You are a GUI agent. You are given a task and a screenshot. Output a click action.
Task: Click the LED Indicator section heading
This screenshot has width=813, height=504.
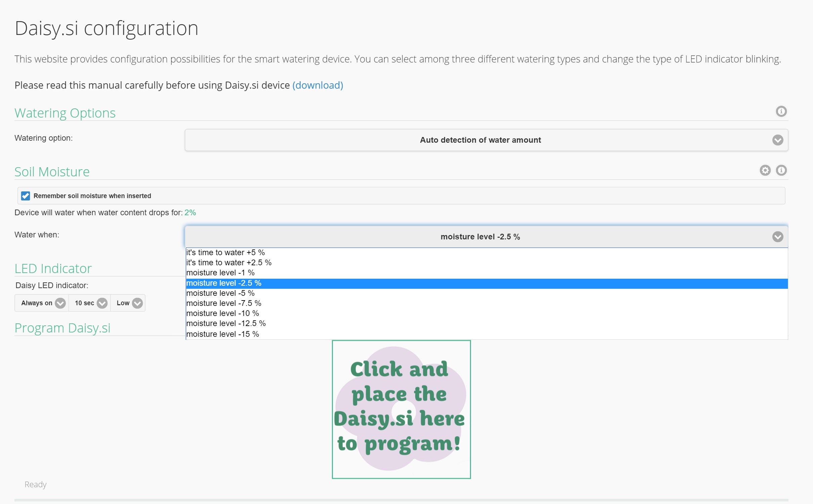(53, 269)
